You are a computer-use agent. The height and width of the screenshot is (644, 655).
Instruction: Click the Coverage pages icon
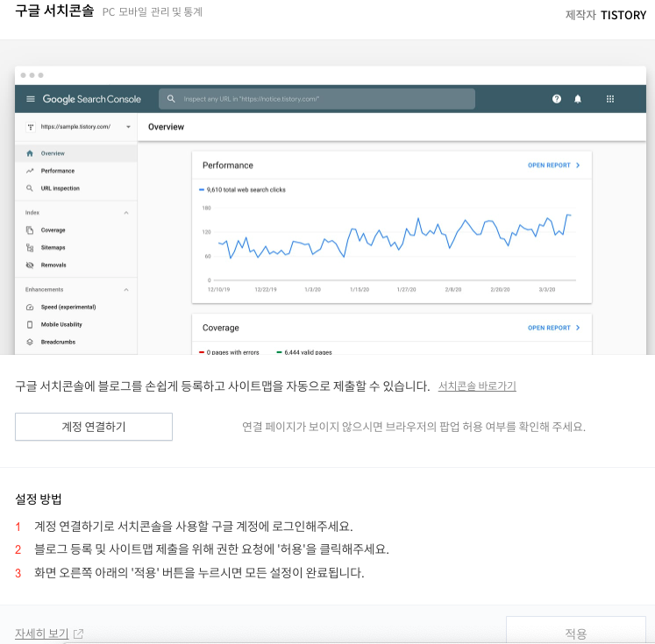coord(30,230)
